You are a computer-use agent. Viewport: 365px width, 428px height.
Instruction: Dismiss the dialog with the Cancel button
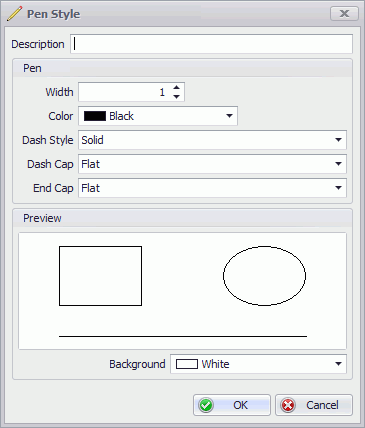click(314, 405)
